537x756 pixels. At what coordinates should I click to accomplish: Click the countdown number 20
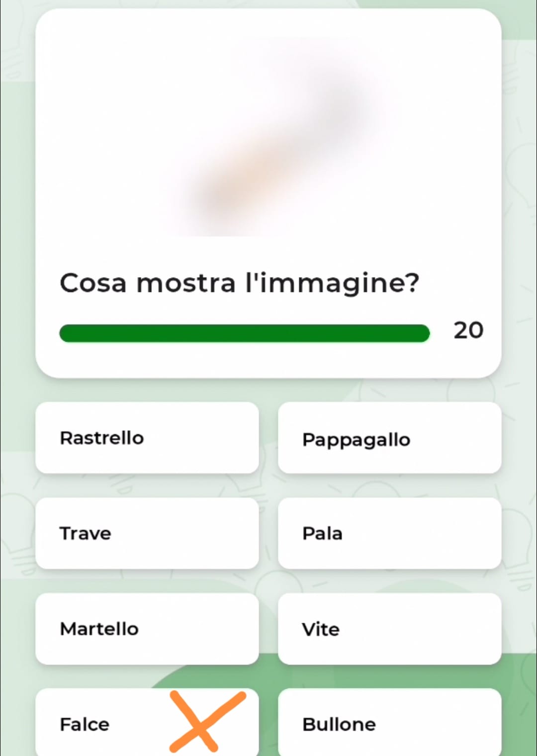[x=468, y=330]
